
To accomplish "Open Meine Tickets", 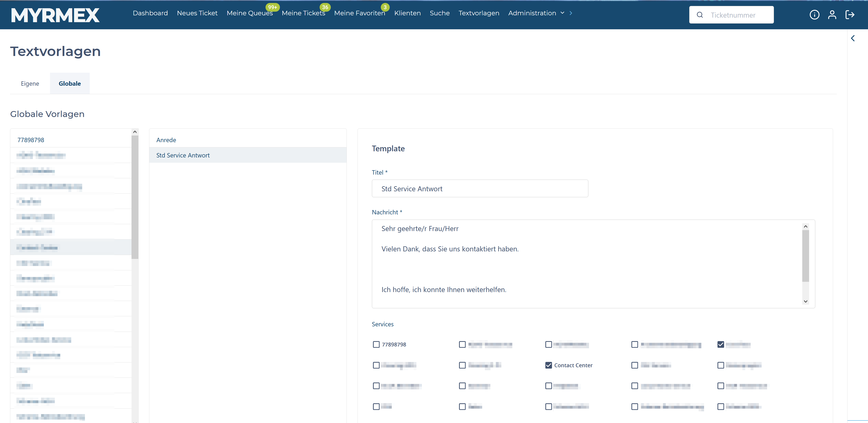I will click(303, 13).
